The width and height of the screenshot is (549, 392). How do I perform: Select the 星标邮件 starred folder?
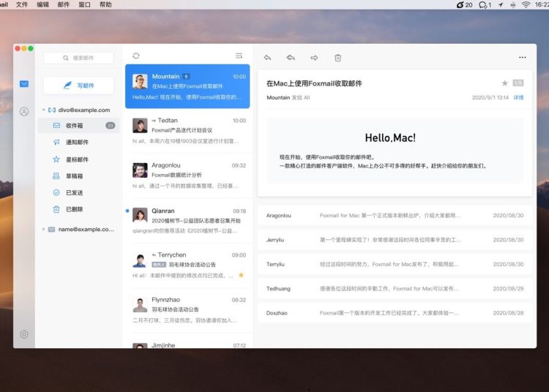pyautogui.click(x=77, y=159)
